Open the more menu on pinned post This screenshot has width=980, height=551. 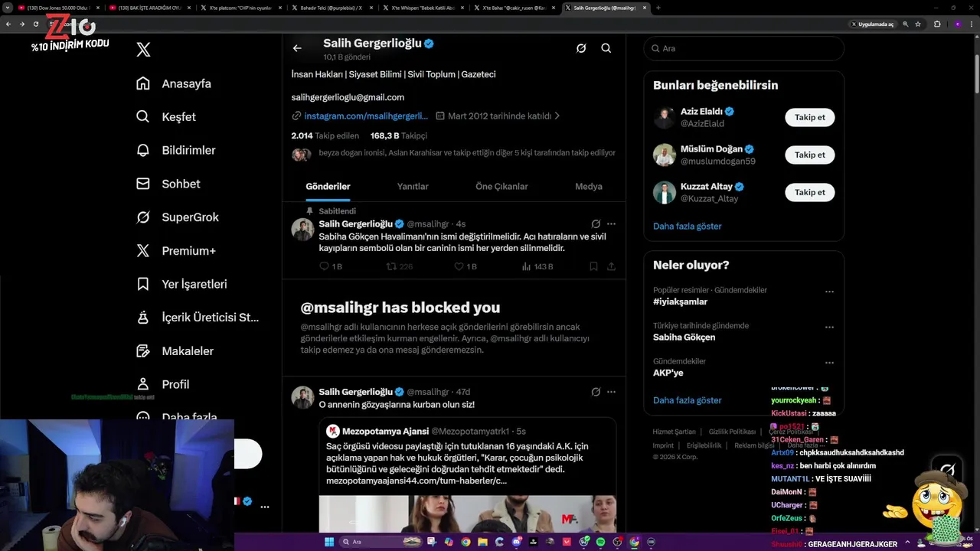(611, 223)
